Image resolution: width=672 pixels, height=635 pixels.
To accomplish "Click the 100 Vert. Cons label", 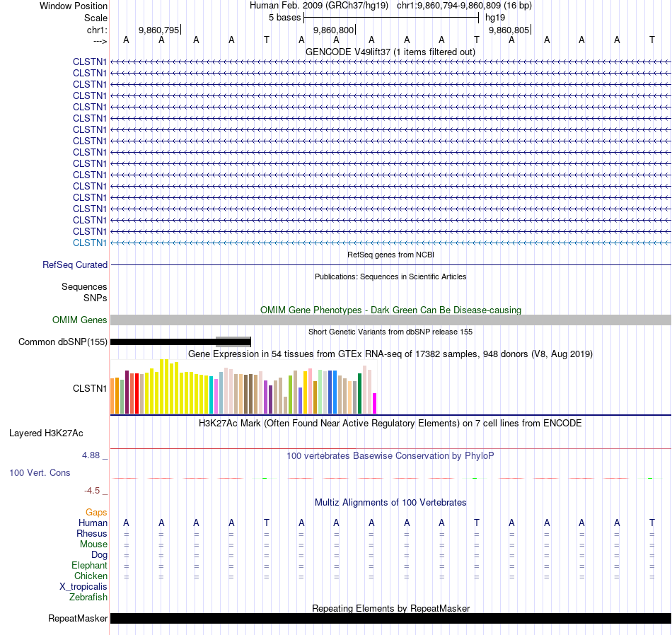I will coord(40,472).
